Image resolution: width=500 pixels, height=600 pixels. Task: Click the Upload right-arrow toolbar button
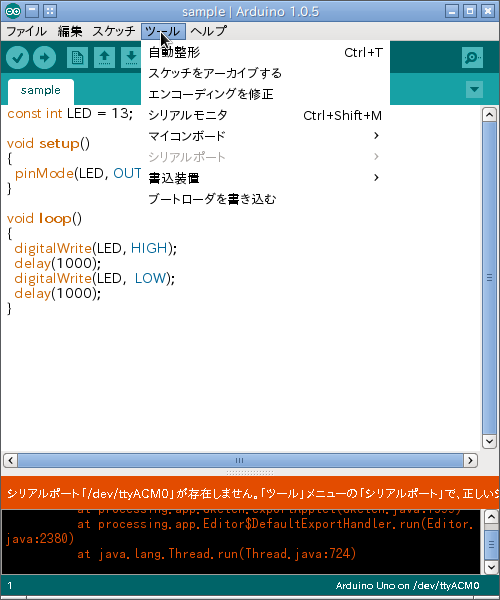(x=44, y=58)
